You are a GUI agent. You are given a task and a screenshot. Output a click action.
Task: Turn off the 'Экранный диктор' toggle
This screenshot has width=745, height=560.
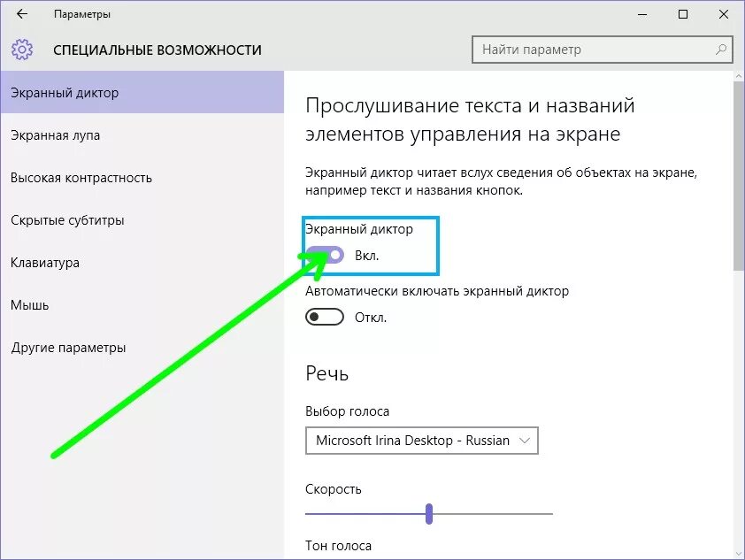(325, 255)
